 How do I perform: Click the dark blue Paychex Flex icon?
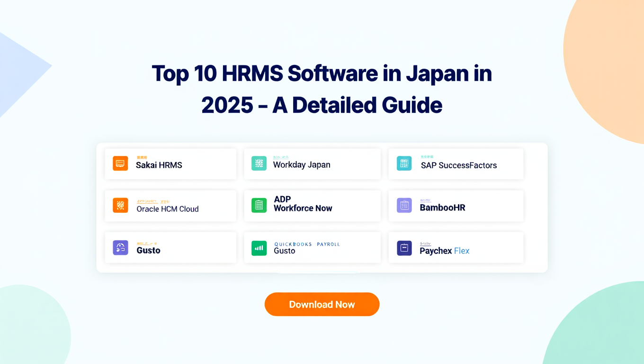point(404,248)
